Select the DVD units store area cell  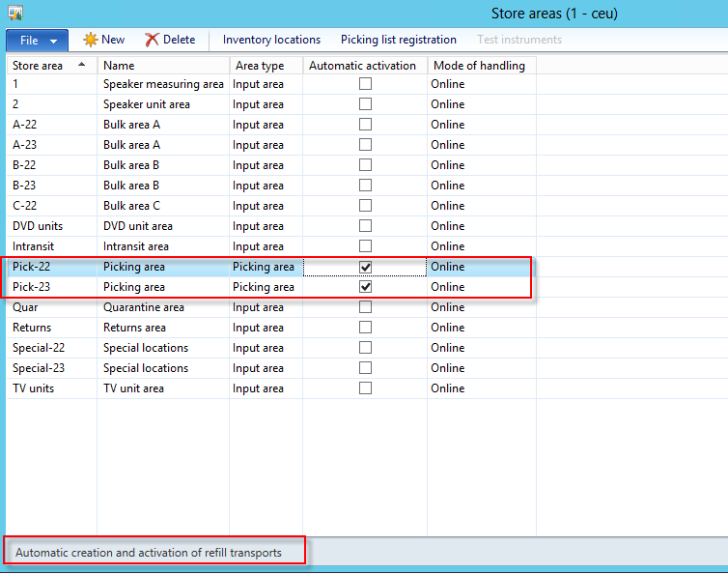coord(38,226)
